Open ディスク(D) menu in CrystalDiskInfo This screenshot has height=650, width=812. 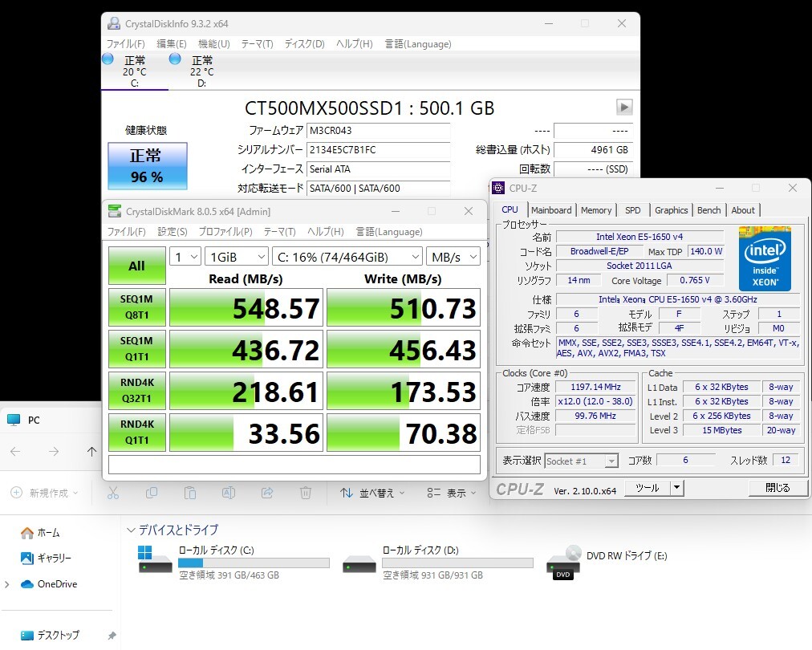coord(305,44)
